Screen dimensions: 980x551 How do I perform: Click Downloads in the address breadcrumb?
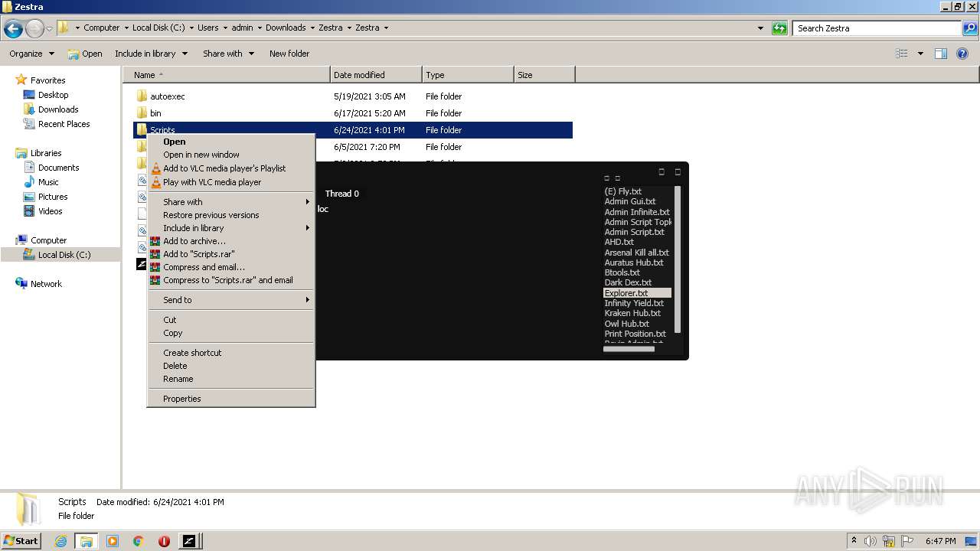pyautogui.click(x=286, y=28)
